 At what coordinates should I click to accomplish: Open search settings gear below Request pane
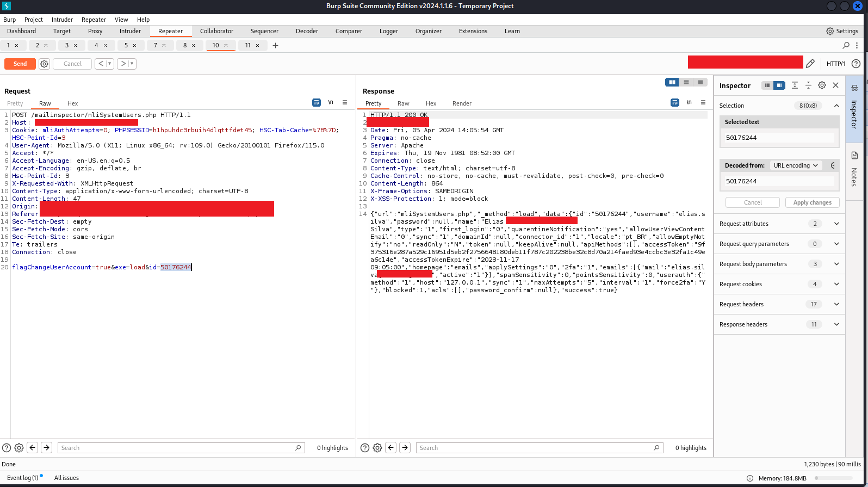pos(19,448)
